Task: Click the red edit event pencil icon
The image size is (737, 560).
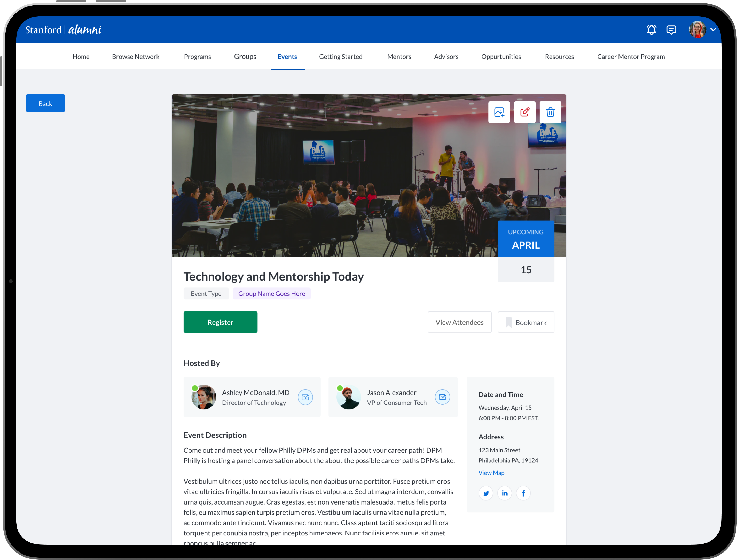Action: pyautogui.click(x=524, y=112)
